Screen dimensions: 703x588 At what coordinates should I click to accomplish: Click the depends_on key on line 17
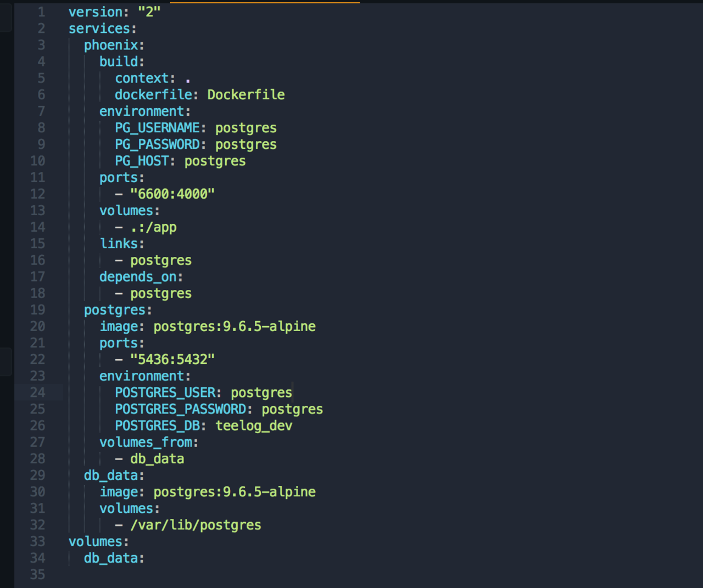pyautogui.click(x=137, y=277)
